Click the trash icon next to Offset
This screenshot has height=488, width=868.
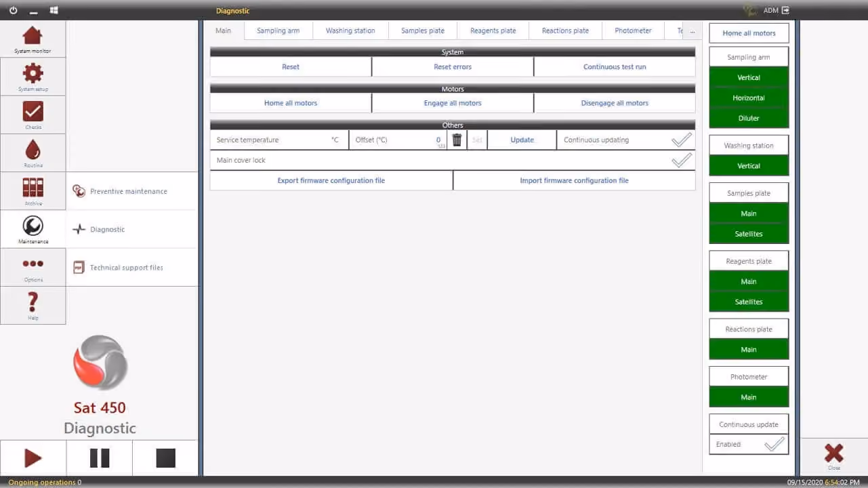pos(457,140)
